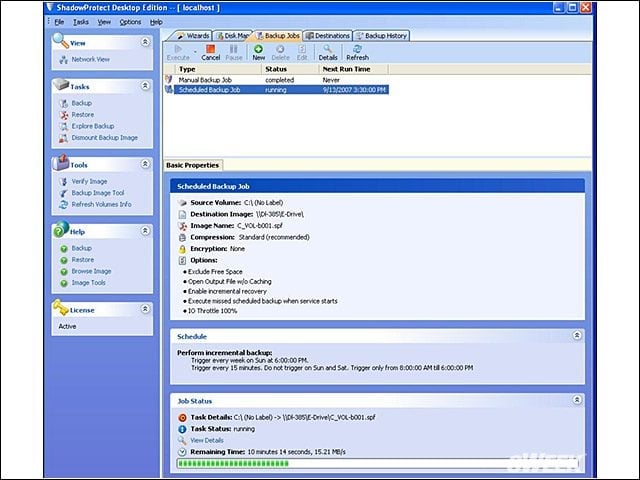Click the Encryption lock icon
The image size is (640, 480).
182,249
